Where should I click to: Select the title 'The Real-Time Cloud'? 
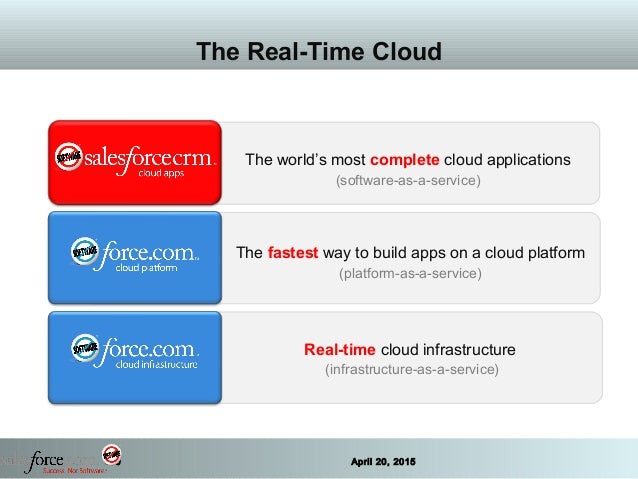pyautogui.click(x=319, y=52)
